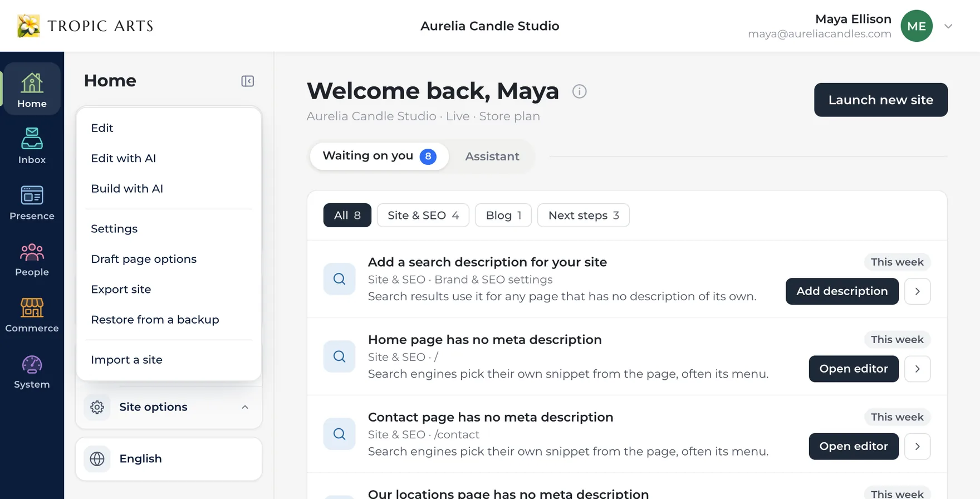The width and height of the screenshot is (980, 499).
Task: Filter tasks by Next steps
Action: [x=584, y=216]
